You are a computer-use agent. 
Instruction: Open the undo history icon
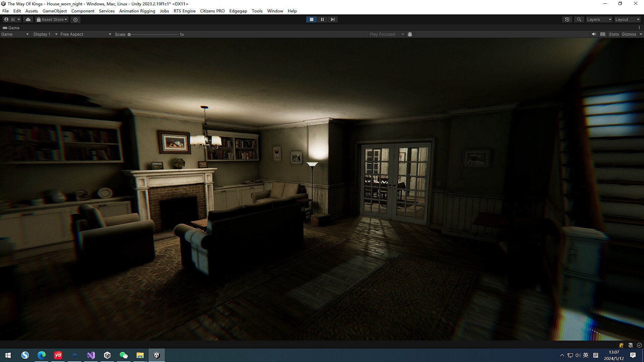567,19
